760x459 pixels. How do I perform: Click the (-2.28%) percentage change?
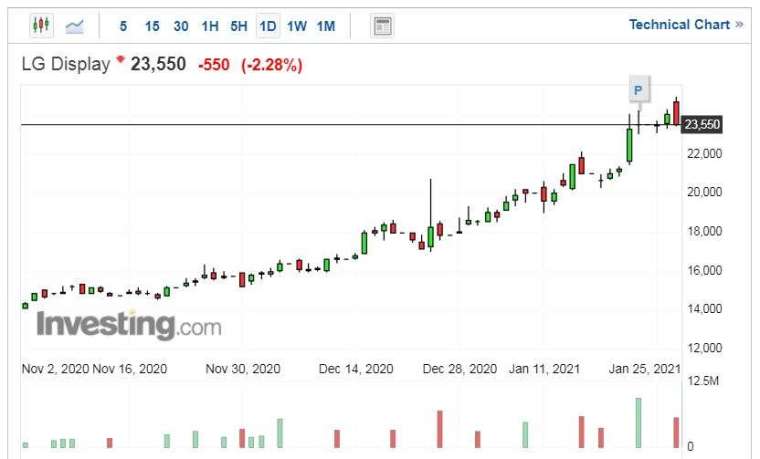(x=272, y=64)
